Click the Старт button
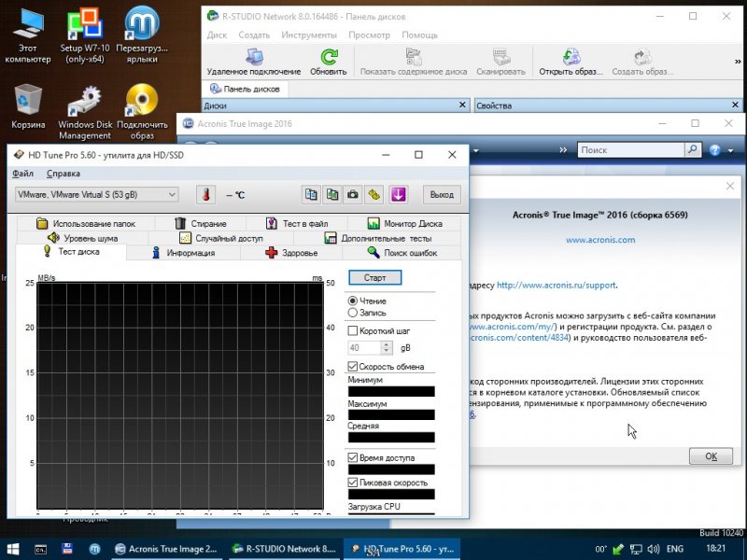Image resolution: width=747 pixels, height=560 pixels. pos(375,277)
